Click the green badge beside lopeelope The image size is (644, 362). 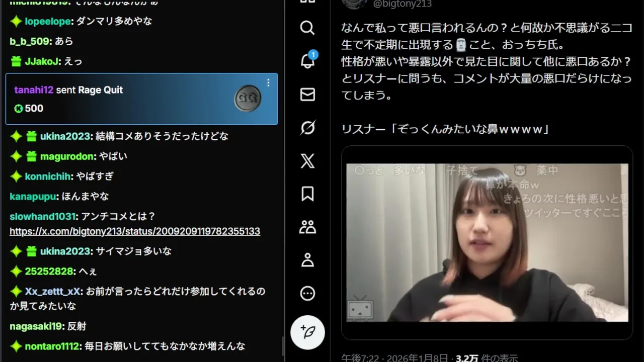point(16,21)
